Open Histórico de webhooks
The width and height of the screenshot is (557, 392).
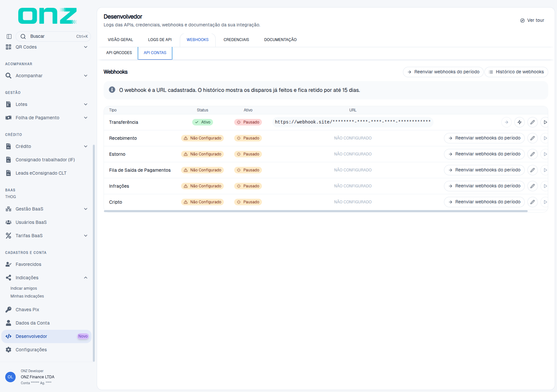coord(516,72)
